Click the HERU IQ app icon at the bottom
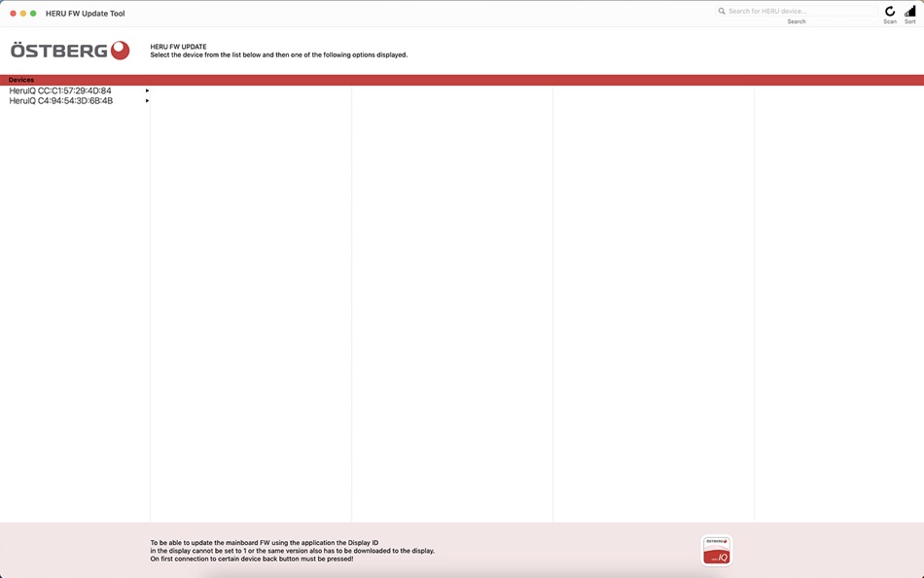 coord(717,551)
